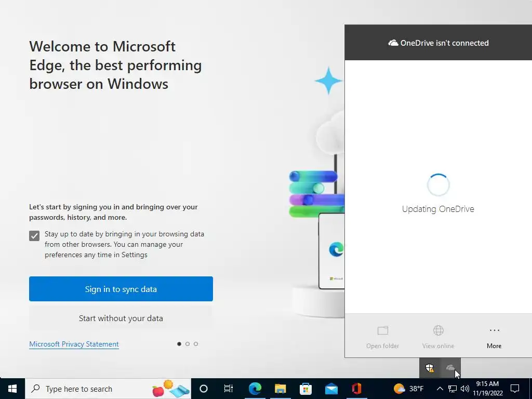
Task: Open the 9:15 AM clock calendar
Action: pos(487,389)
